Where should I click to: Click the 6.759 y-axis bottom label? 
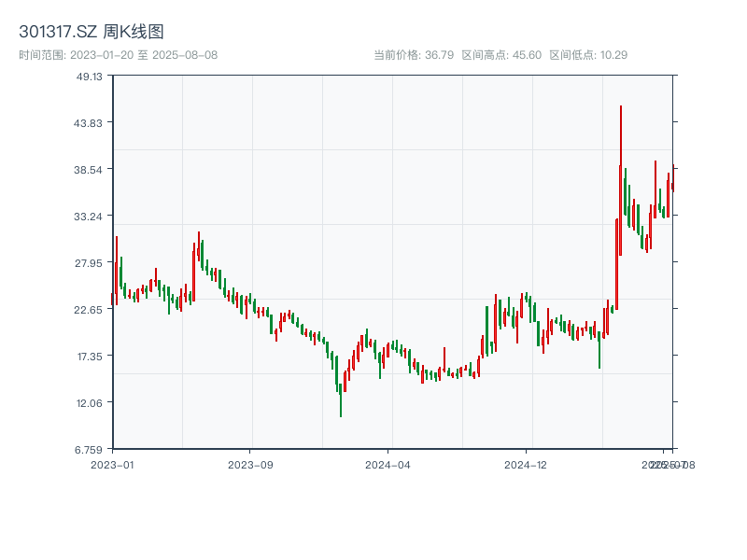point(90,450)
